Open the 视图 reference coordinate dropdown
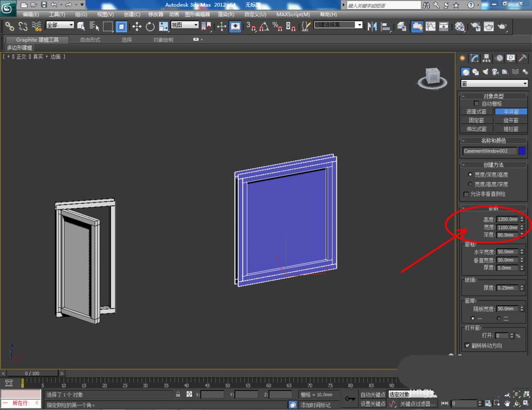Image resolution: width=532 pixels, height=410 pixels. click(185, 25)
